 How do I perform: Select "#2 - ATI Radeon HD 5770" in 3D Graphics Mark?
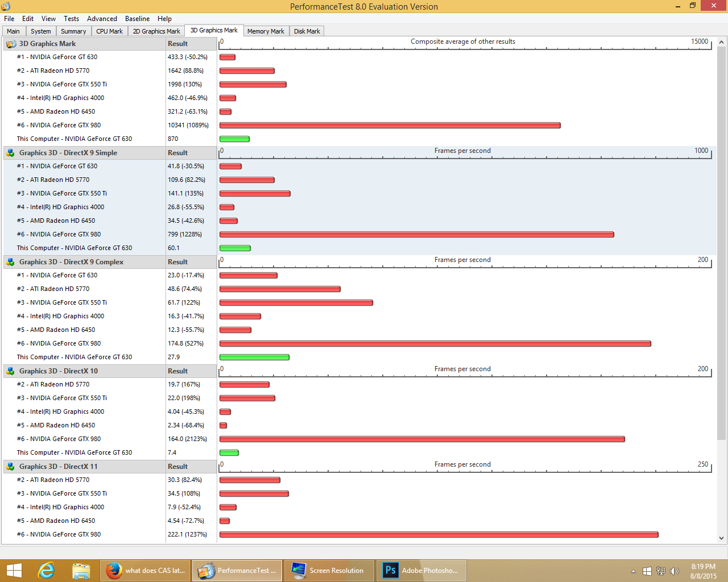[53, 71]
